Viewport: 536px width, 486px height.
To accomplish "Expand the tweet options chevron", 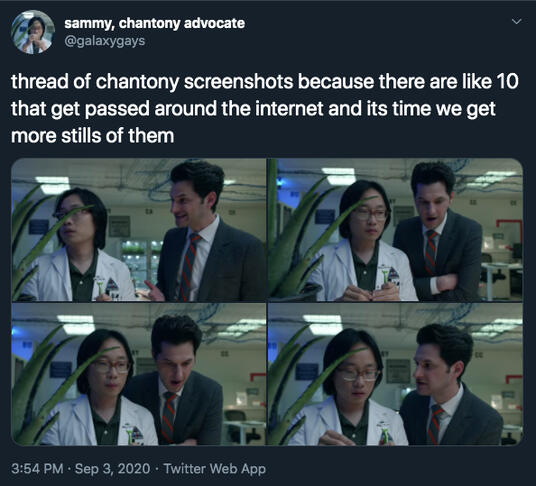I will point(516,22).
